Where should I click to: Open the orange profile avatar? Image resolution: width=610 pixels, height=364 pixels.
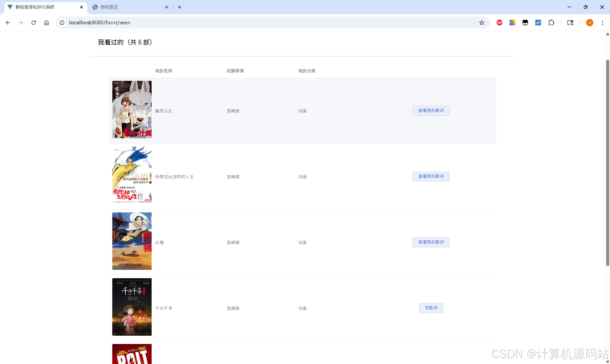point(589,23)
